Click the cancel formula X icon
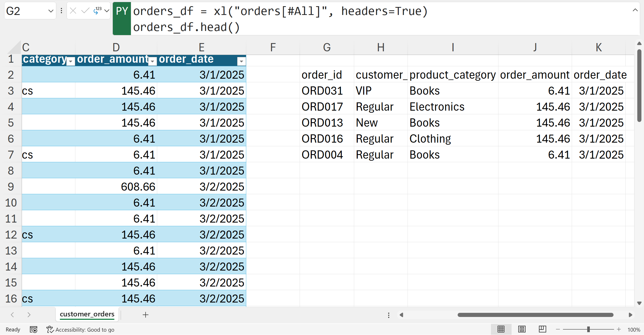The height and width of the screenshot is (335, 644). pyautogui.click(x=73, y=11)
